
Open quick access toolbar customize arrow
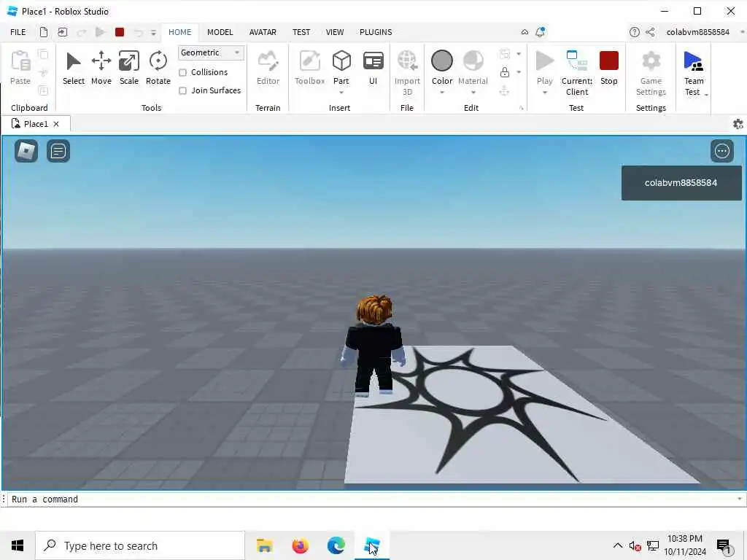coord(153,32)
